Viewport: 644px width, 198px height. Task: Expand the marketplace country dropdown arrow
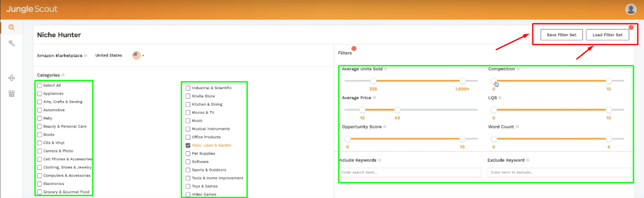(143, 56)
